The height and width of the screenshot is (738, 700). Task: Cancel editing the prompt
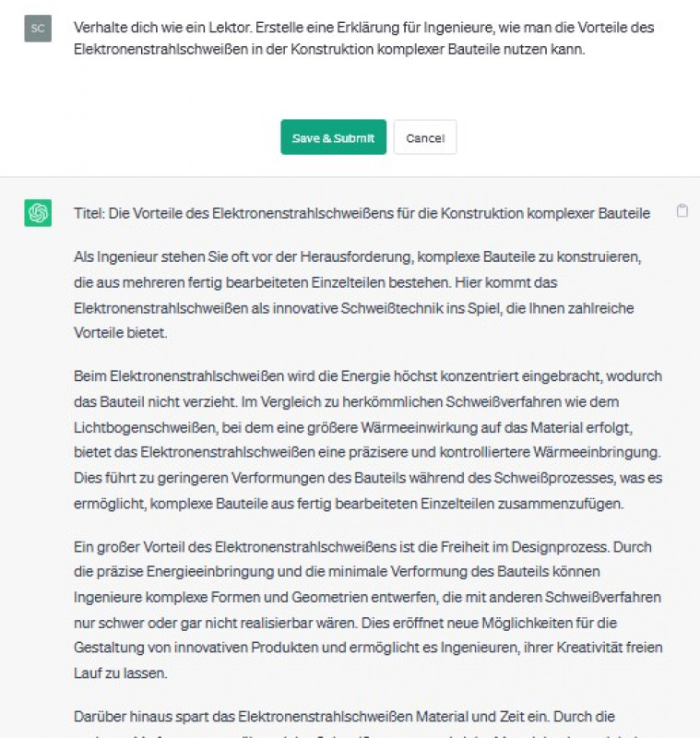point(424,137)
